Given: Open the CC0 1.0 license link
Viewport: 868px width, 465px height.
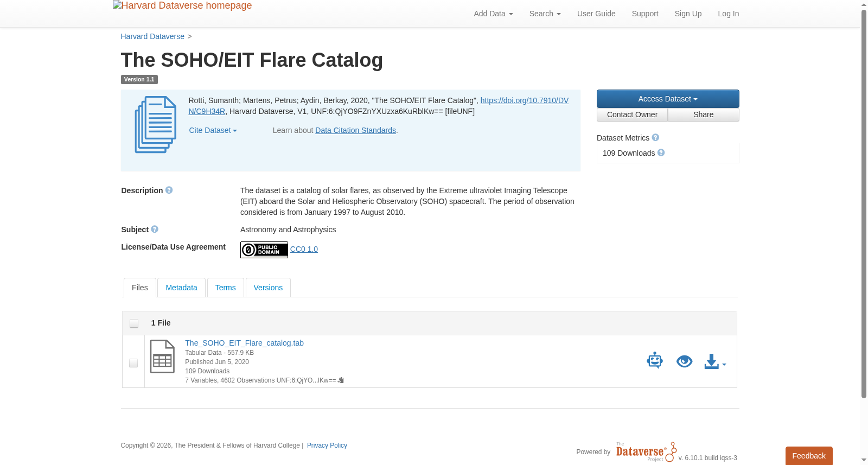Looking at the screenshot, I should [304, 249].
